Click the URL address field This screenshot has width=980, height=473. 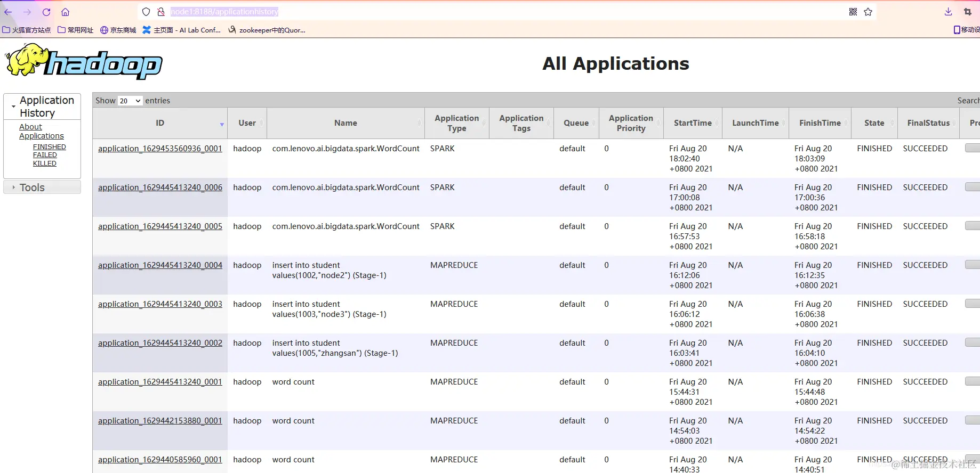[x=507, y=12]
